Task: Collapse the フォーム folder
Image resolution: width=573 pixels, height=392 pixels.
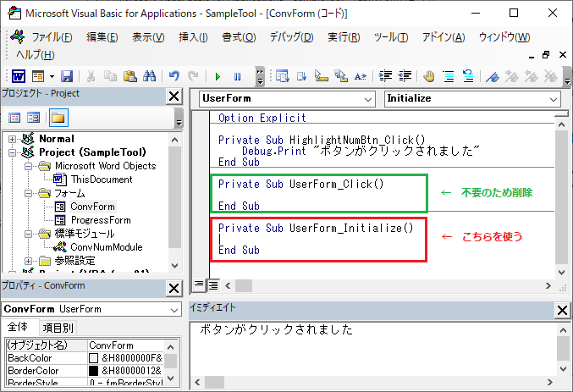Action: pyautogui.click(x=28, y=193)
